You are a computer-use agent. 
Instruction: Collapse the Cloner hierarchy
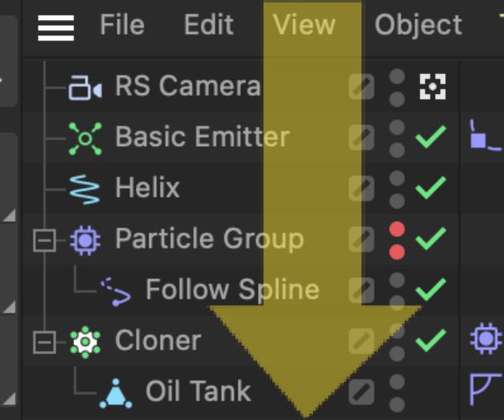click(x=45, y=342)
